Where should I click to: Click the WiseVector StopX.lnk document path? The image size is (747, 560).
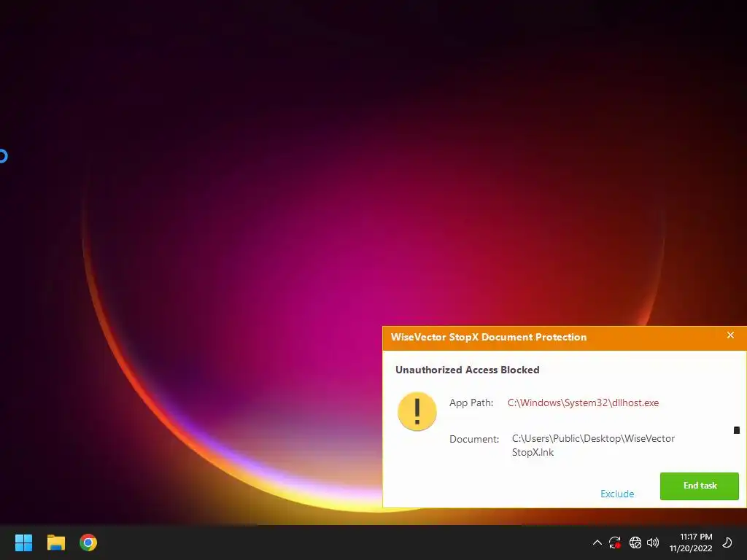[x=593, y=446]
